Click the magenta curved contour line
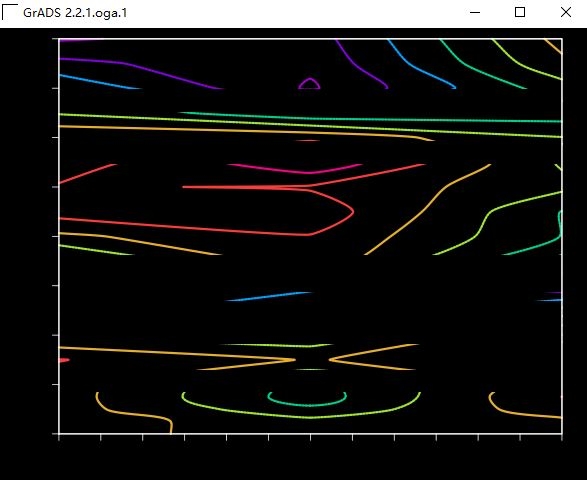Viewport: 587px width, 480px height. 296,169
